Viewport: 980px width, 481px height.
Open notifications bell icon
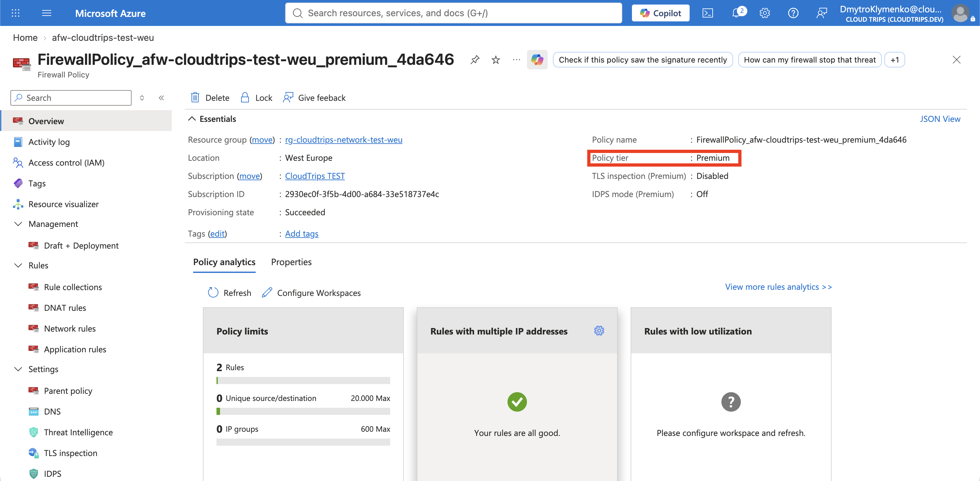[x=737, y=13]
